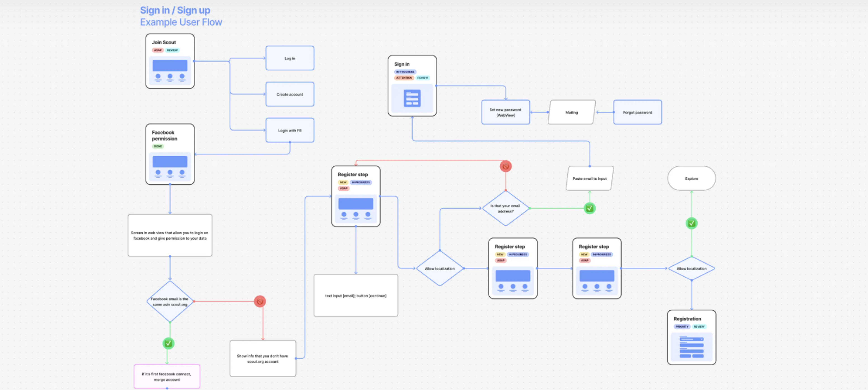
Task: Click red no-entry icon right of Facebook email decision
Action: click(260, 301)
